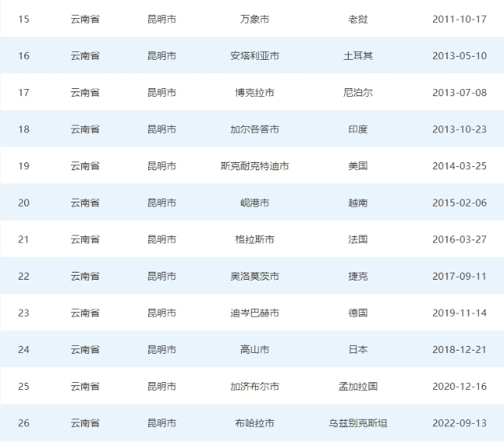Click the date 2011-10-17
The height and width of the screenshot is (442, 504).
click(x=459, y=19)
